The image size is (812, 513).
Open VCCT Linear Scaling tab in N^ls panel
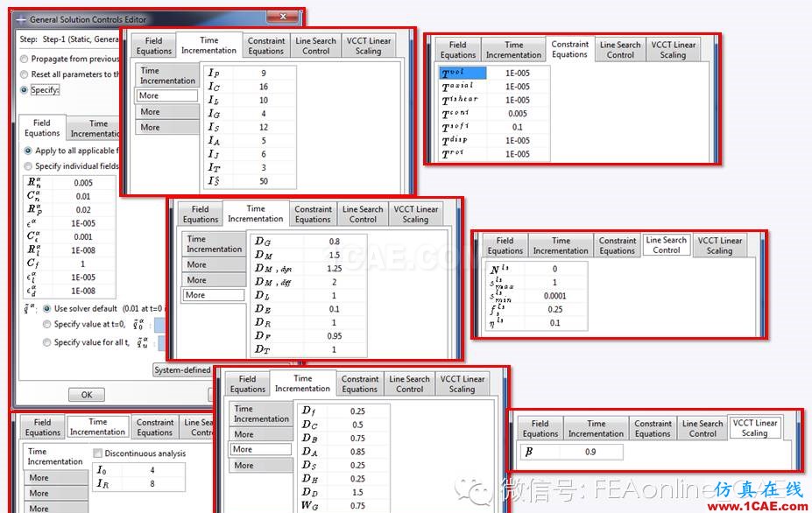click(720, 245)
